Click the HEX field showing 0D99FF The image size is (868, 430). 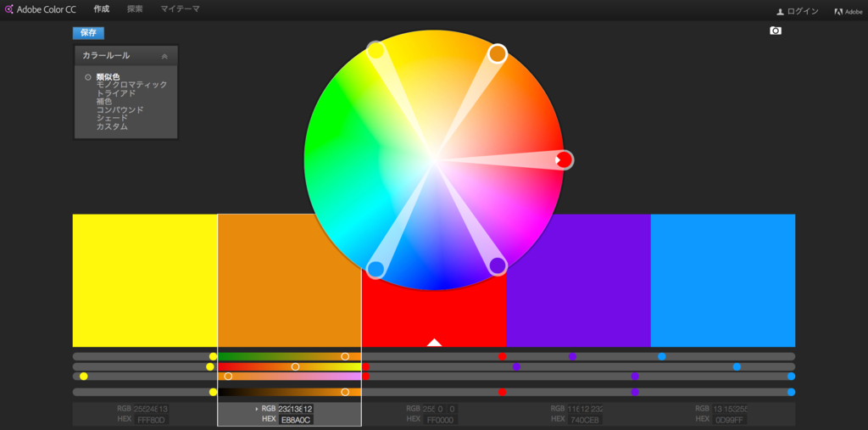coord(729,420)
